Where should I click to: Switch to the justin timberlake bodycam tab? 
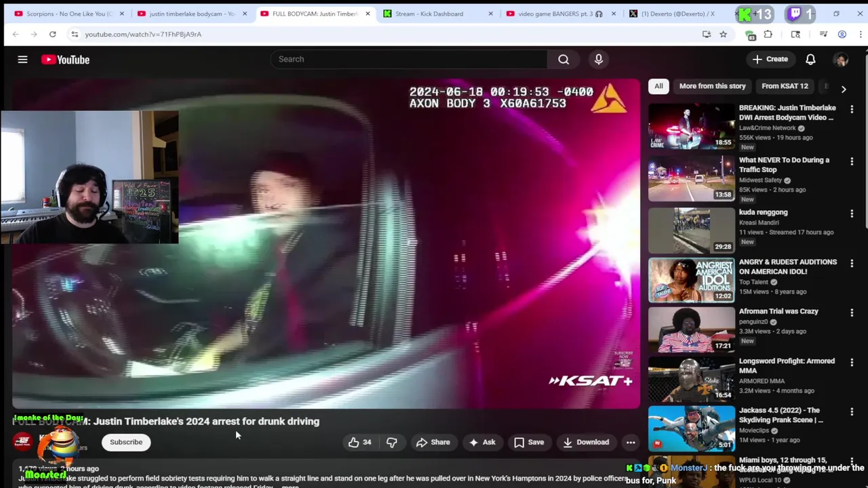pos(192,14)
